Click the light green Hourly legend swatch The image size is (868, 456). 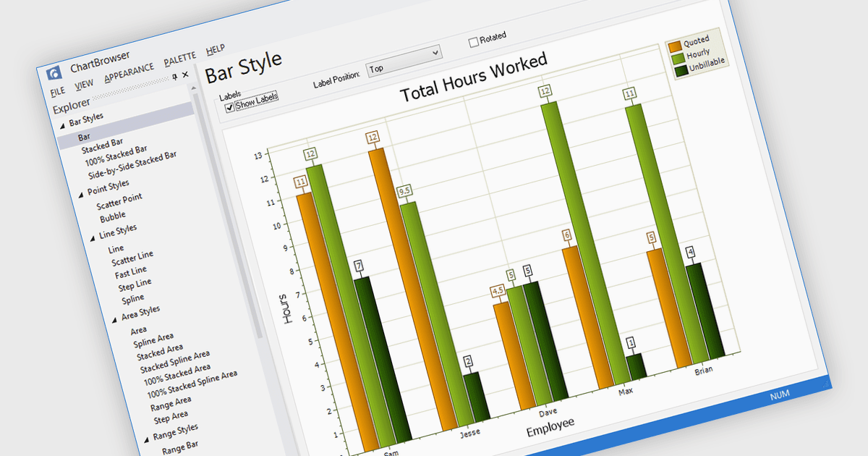(x=678, y=59)
